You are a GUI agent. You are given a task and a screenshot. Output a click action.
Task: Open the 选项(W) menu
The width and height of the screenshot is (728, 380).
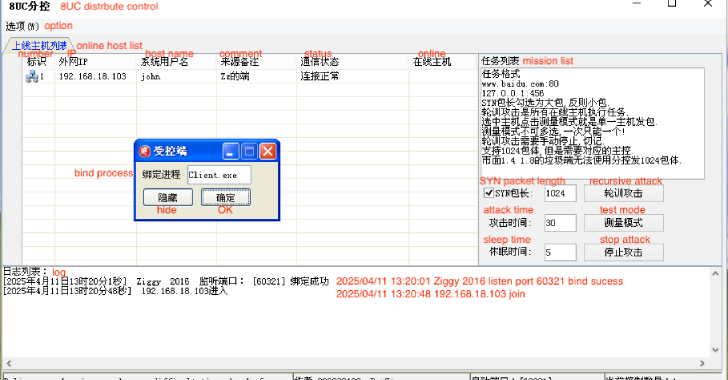22,26
